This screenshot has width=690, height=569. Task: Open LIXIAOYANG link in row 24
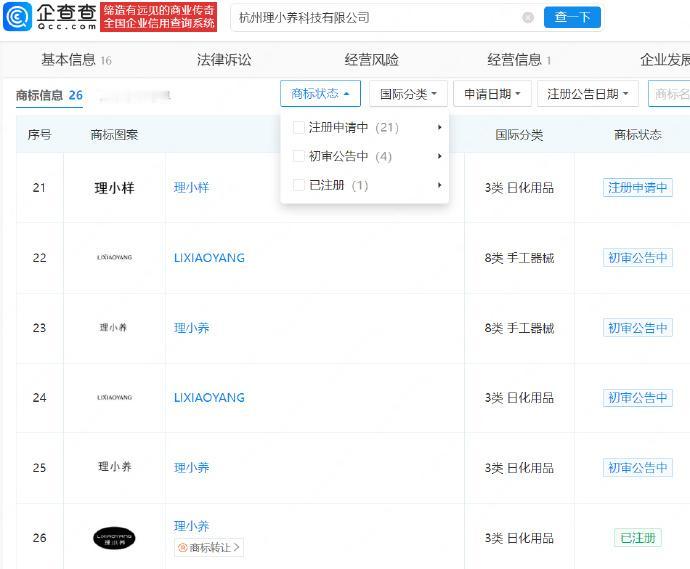[x=209, y=398]
